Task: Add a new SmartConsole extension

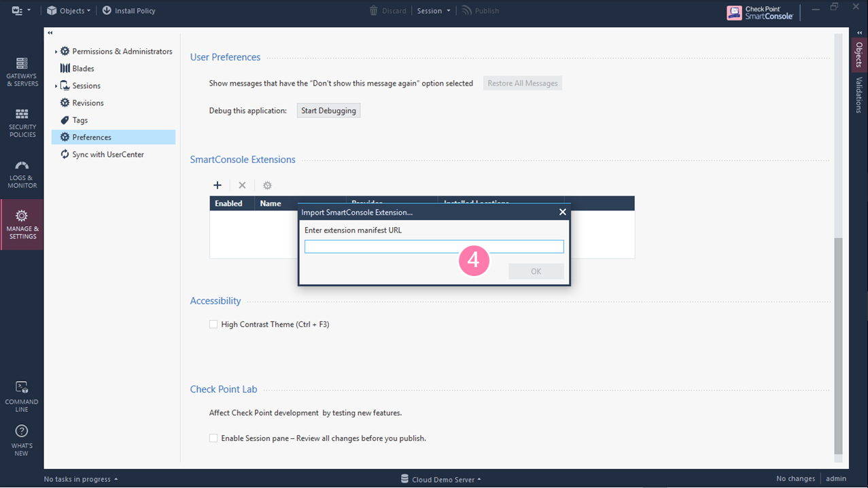Action: tap(218, 186)
